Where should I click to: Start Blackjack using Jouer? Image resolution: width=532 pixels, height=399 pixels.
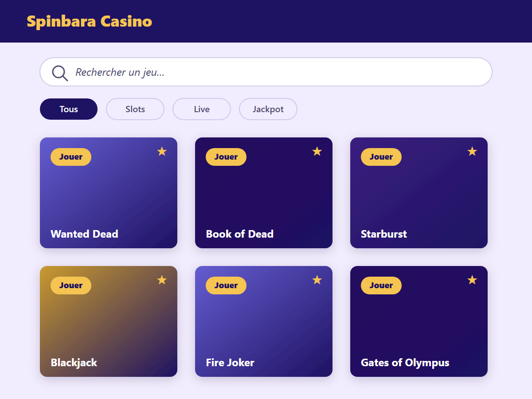click(71, 286)
